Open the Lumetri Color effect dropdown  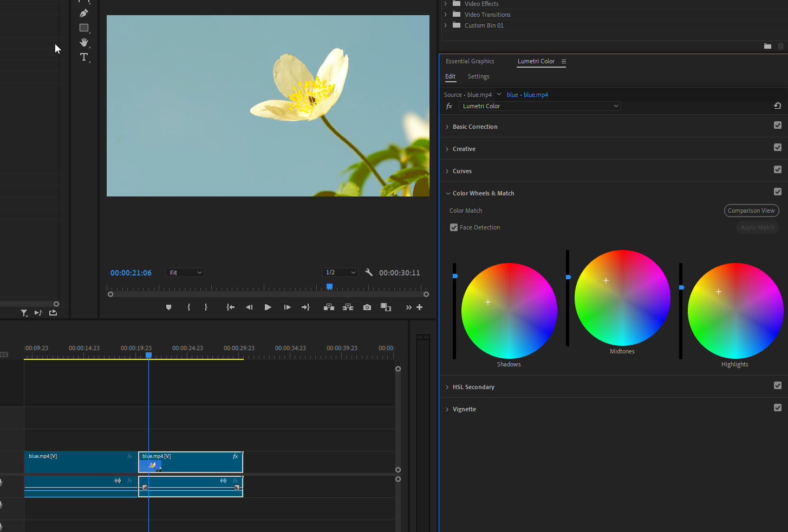539,106
